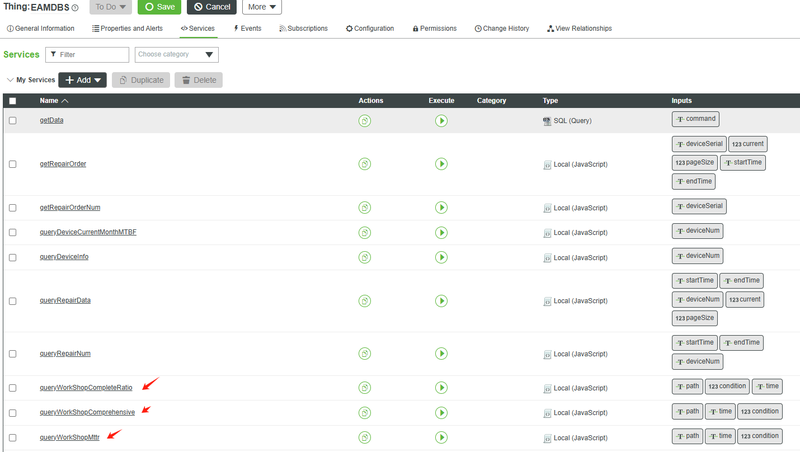Image resolution: width=800 pixels, height=452 pixels.
Task: Go to the Events tab
Action: 247,29
